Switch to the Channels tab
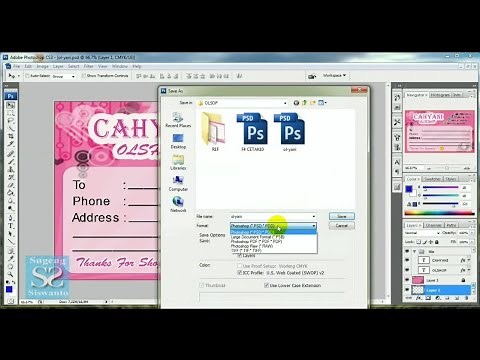The image size is (480, 360). [434, 225]
